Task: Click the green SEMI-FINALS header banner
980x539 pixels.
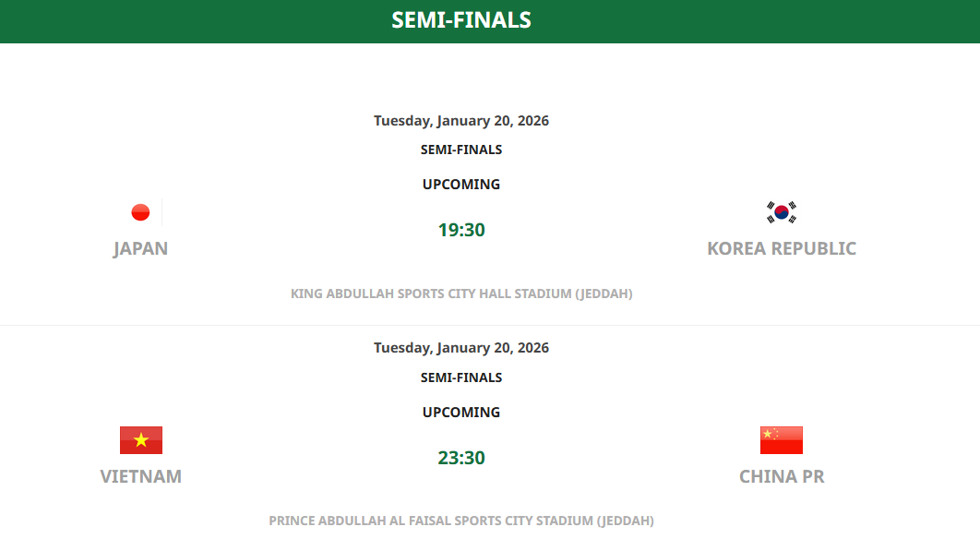Action: tap(461, 20)
